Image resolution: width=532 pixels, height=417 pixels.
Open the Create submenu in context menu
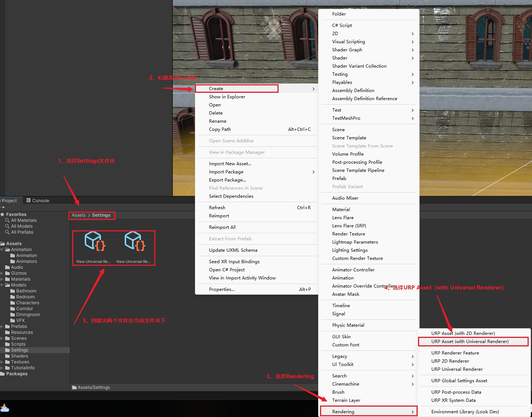(x=256, y=89)
